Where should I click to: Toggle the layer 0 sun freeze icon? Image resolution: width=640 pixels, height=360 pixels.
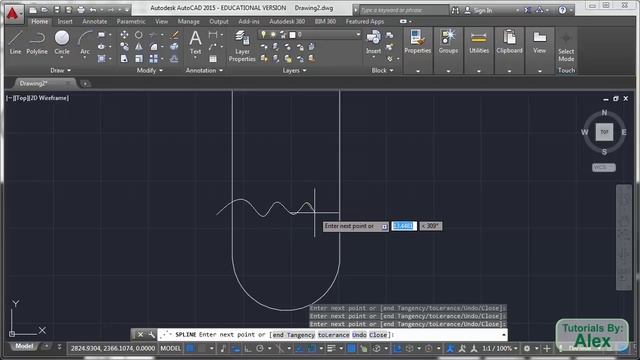pyautogui.click(x=273, y=35)
